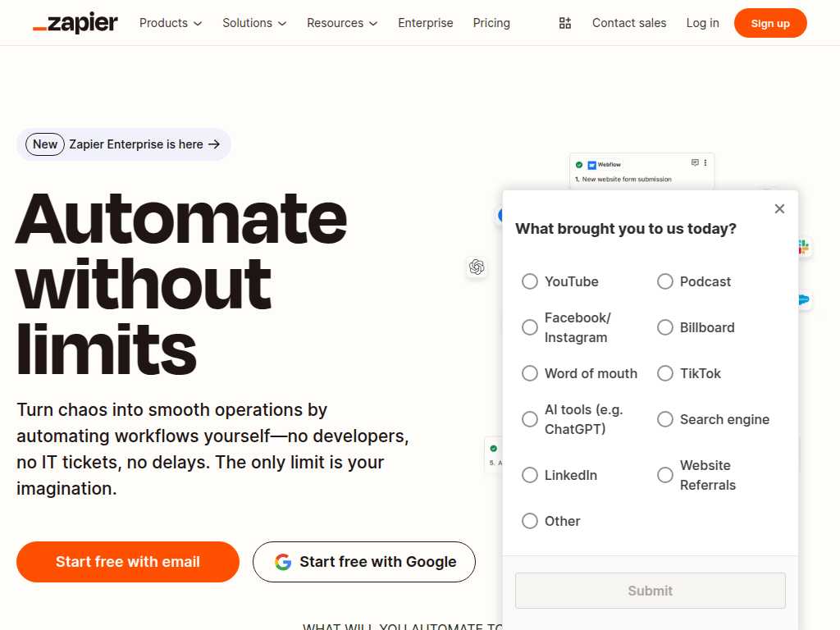Close the survey popup with the X
The image size is (840, 630).
pyautogui.click(x=779, y=209)
